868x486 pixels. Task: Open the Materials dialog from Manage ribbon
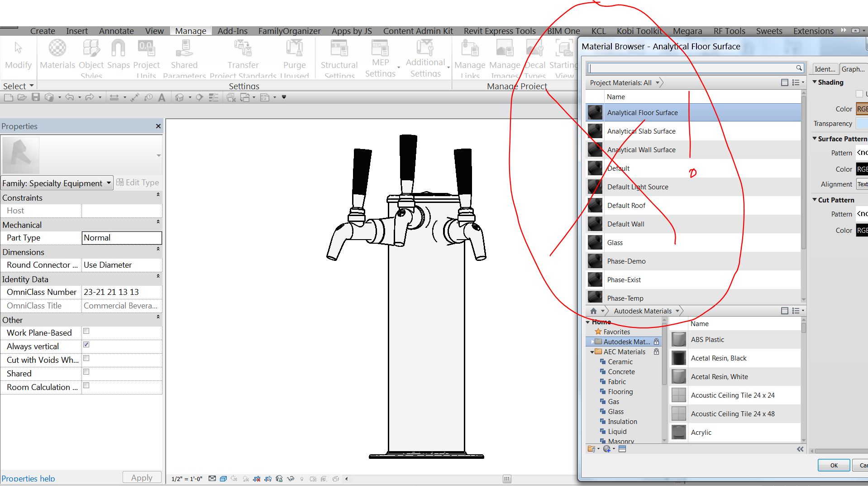[57, 54]
